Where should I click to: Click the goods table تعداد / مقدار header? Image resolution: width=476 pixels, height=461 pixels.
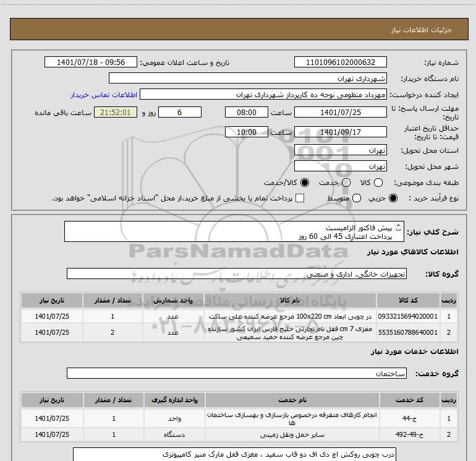(x=113, y=300)
